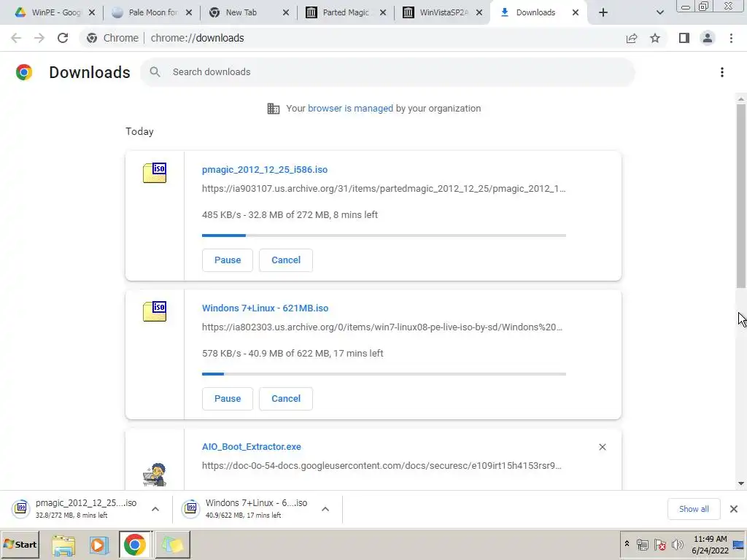Click the Windows 7+Linux progress bar
This screenshot has height=560, width=747.
coord(384,374)
